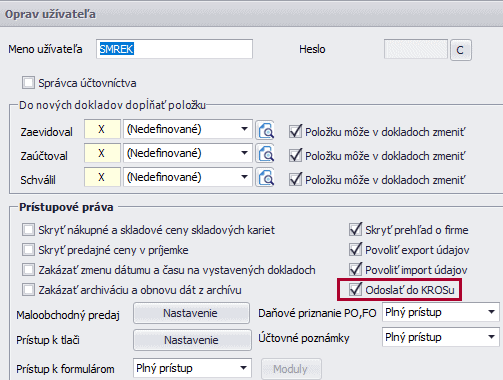Image resolution: width=503 pixels, height=380 pixels.
Task: Click Nastavenie button for Maloobchodný predaj
Action: [191, 313]
